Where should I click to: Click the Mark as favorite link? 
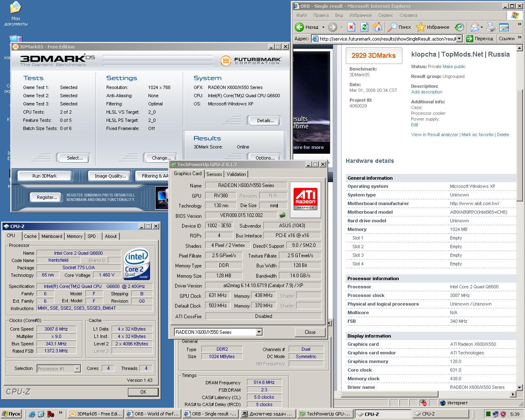[477, 135]
